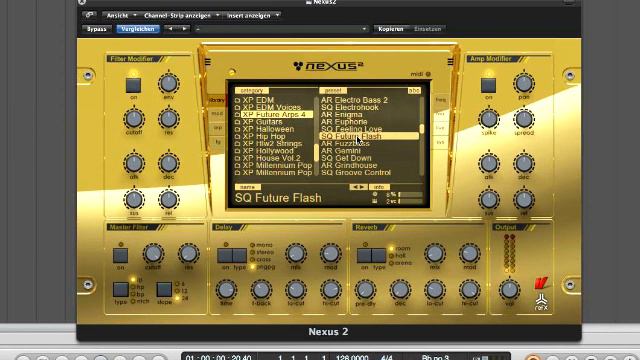Click the CPU usage percentage bar
The image size is (640, 360).
click(x=410, y=195)
